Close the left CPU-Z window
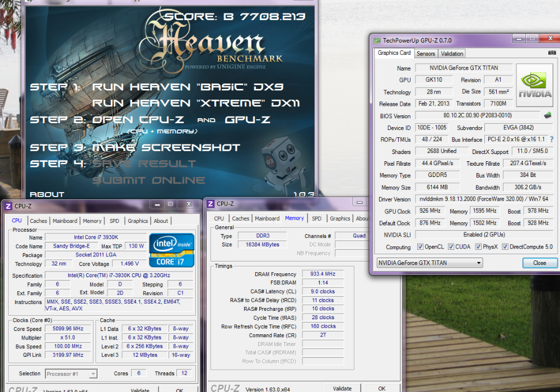The image size is (560, 392). [189, 204]
